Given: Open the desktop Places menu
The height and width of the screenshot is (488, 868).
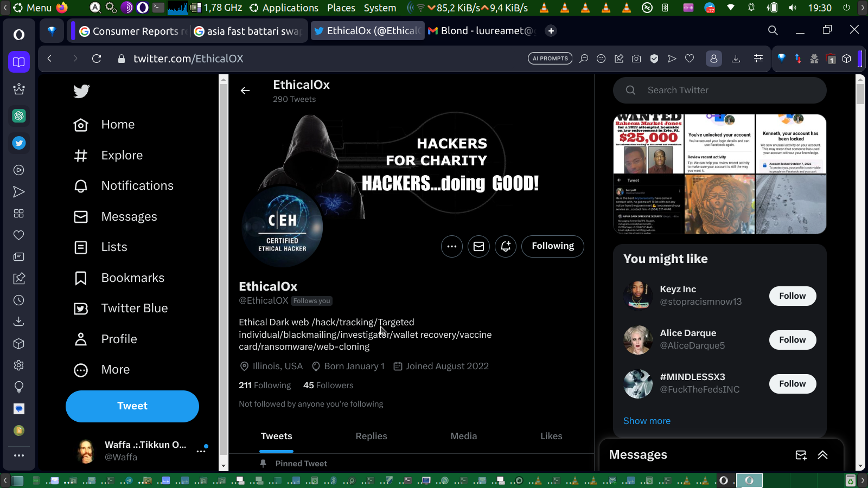Looking at the screenshot, I should coord(341,8).
